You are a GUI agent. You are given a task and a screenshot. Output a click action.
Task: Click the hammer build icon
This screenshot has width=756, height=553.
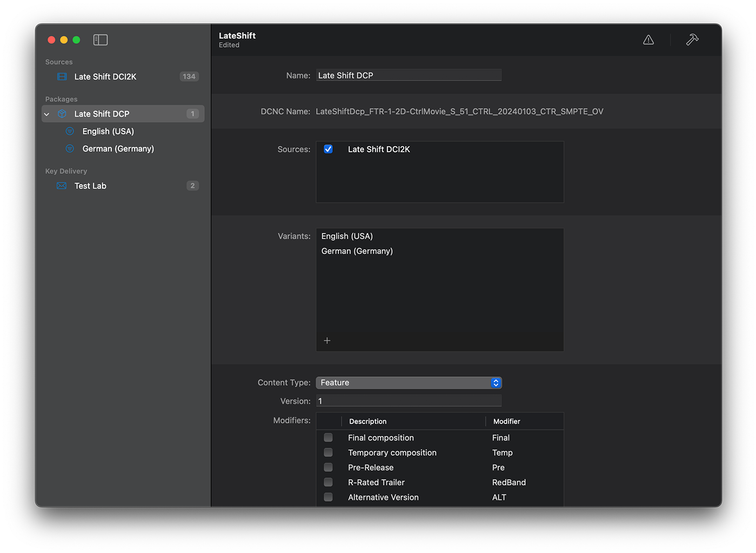click(692, 40)
